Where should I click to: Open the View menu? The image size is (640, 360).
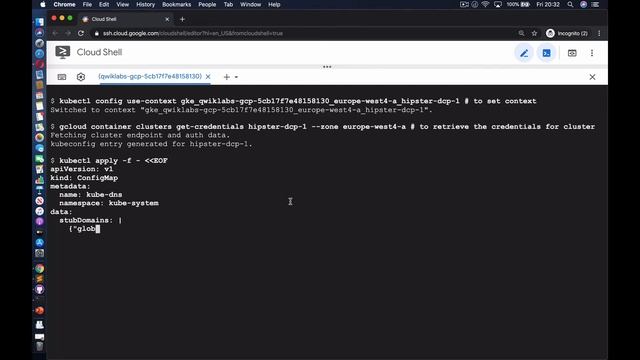(122, 4)
